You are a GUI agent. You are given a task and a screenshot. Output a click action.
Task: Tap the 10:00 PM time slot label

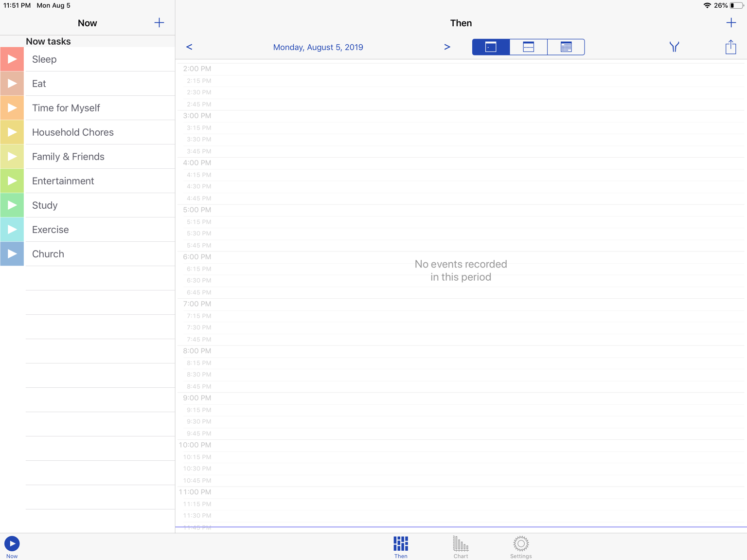(195, 445)
